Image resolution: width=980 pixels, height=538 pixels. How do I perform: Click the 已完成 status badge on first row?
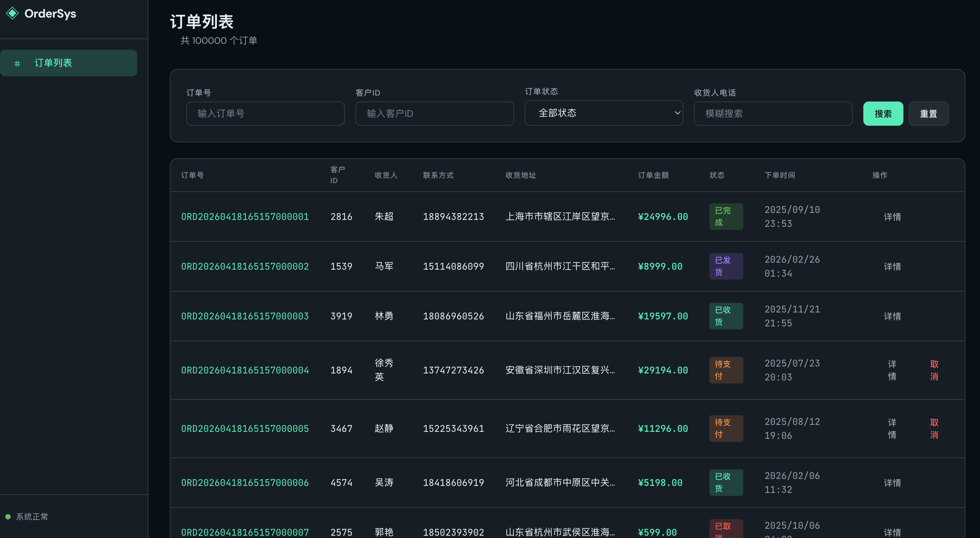(725, 217)
